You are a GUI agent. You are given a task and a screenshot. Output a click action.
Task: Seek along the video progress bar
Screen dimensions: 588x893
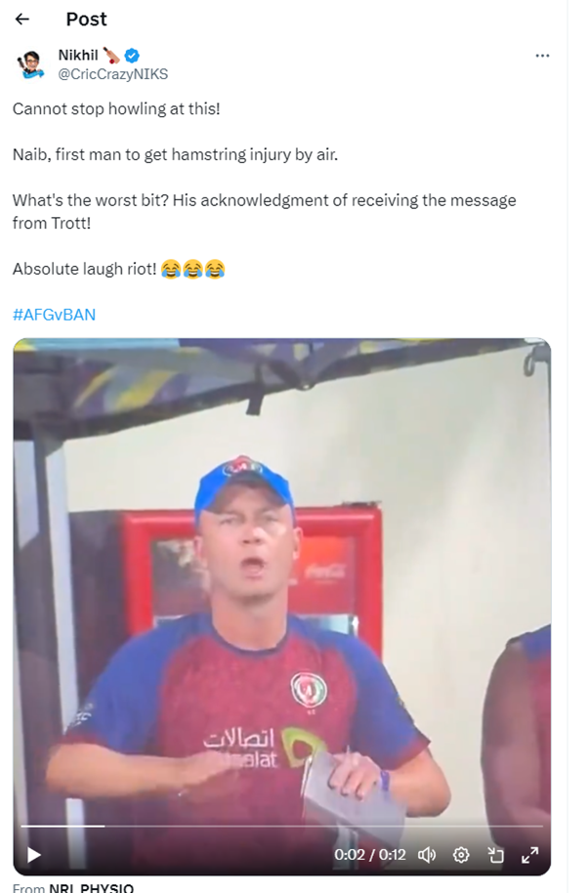[281, 826]
